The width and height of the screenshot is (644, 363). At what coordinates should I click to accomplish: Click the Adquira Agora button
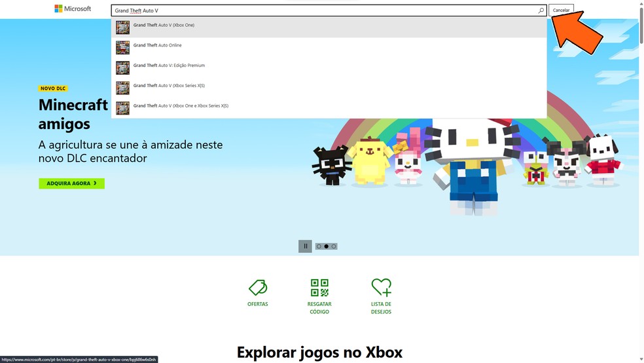pos(71,183)
